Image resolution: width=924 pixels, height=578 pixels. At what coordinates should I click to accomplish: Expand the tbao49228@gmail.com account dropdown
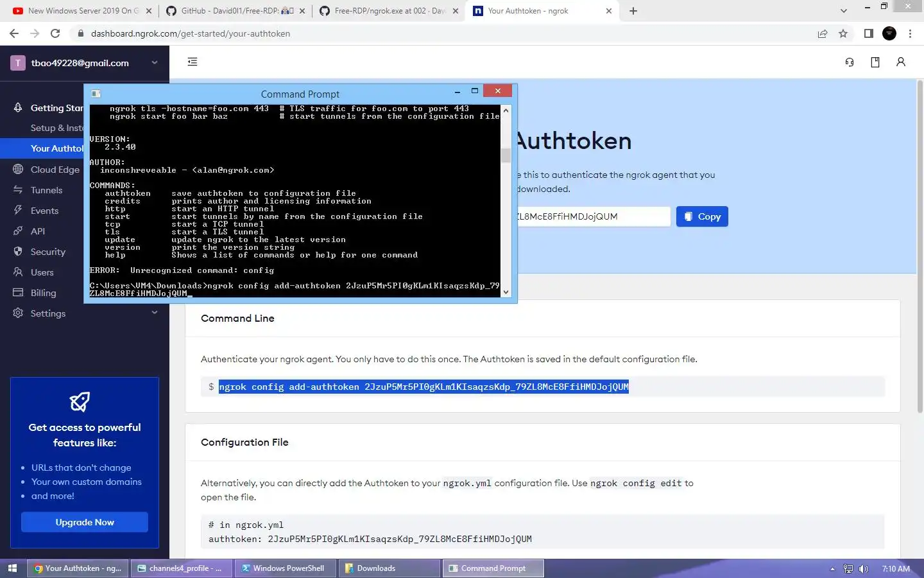[155, 62]
